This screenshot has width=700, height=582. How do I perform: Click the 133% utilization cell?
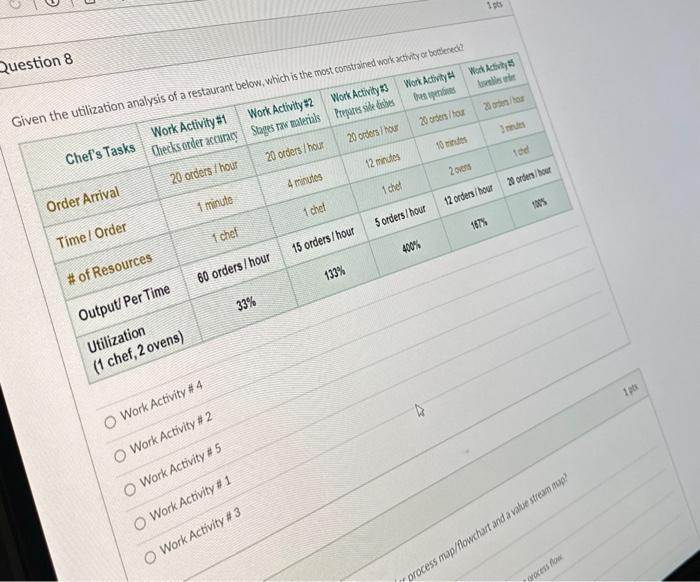(335, 272)
